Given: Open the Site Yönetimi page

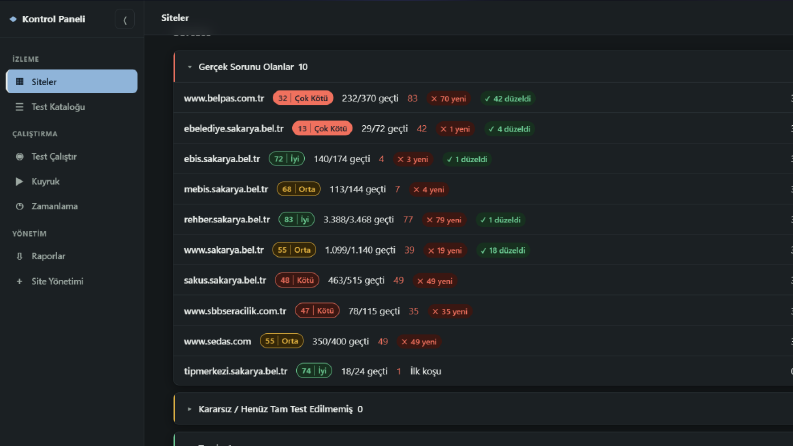Looking at the screenshot, I should pos(72,281).
